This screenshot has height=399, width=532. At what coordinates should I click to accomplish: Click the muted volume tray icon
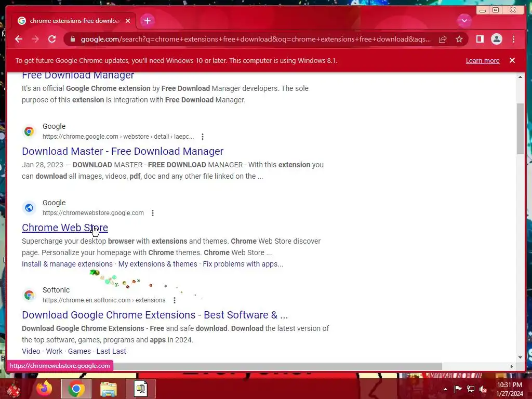pyautogui.click(x=483, y=389)
